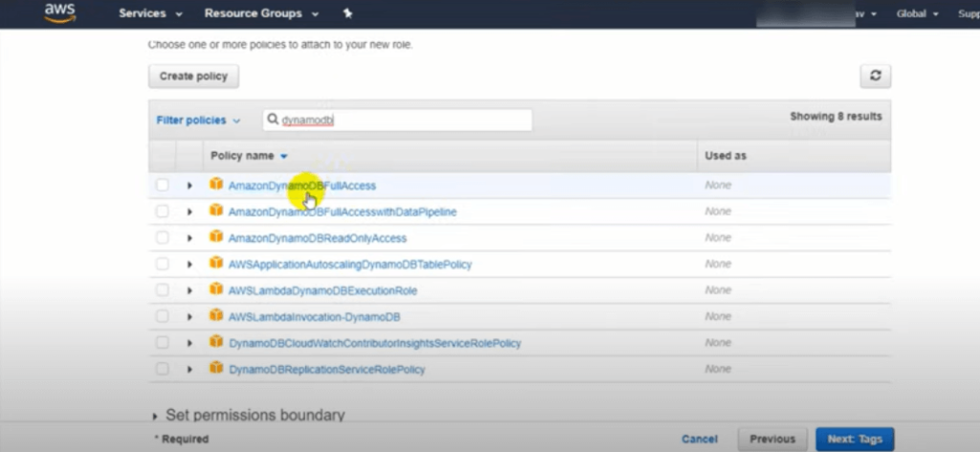Tick the DynamoDBCloudWatchContributorInsightsServiceRolePolicy checkbox
Image resolution: width=980 pixels, height=452 pixels.
click(x=163, y=343)
